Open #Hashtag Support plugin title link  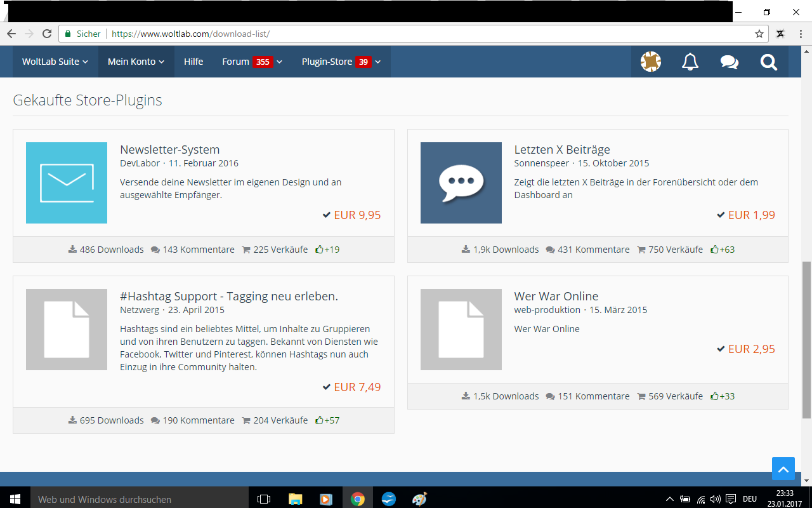click(x=228, y=297)
